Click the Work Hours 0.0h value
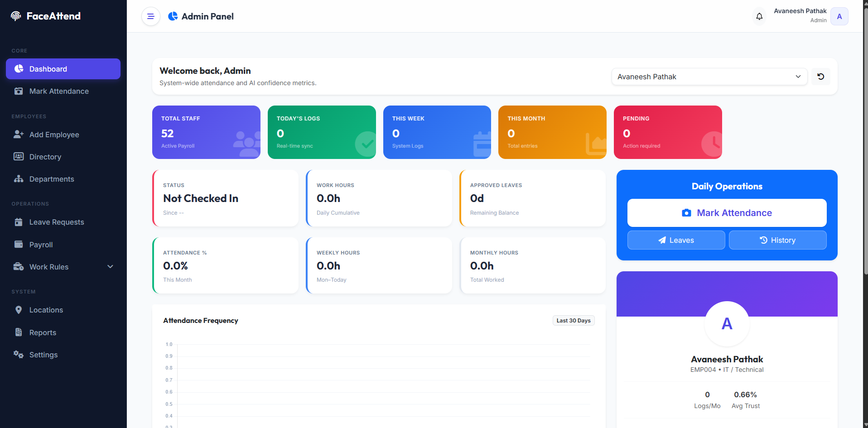868x428 pixels. (328, 198)
